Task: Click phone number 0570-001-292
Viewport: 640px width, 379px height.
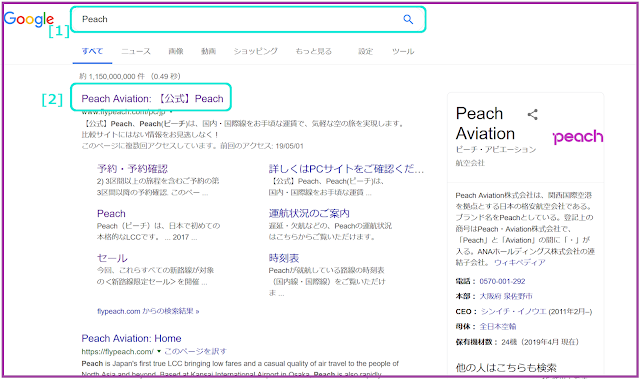Action: click(502, 281)
